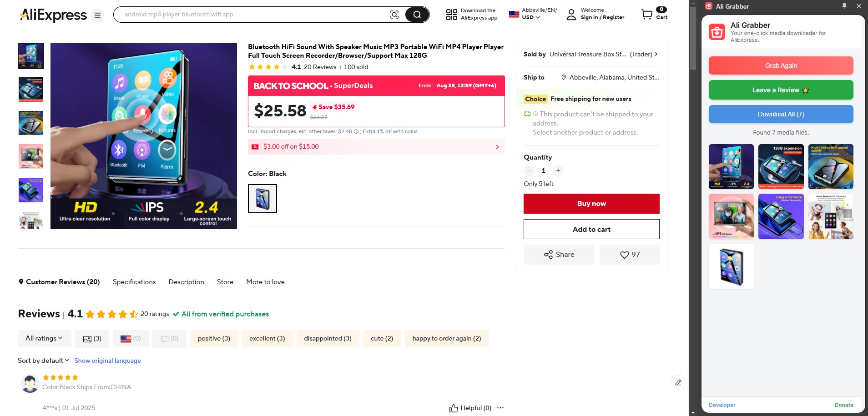Click the edit pencil floating icon
Viewport: 868px width, 416px height.
click(x=678, y=382)
